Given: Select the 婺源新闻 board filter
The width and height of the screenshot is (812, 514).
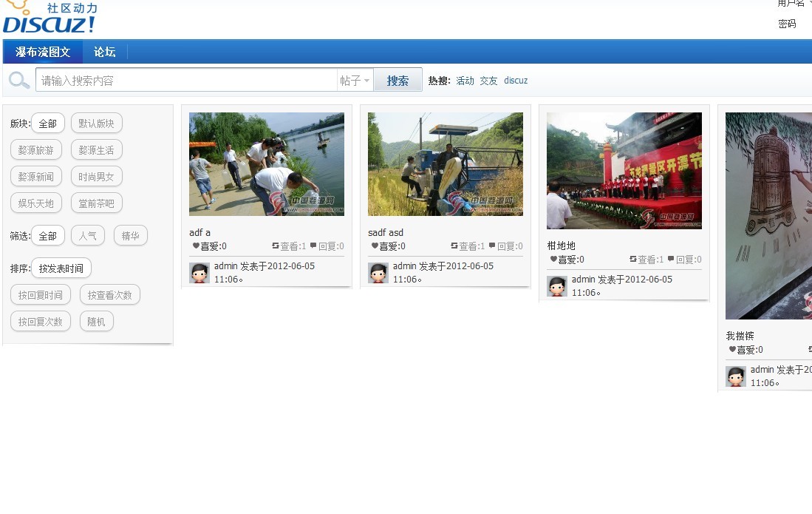Looking at the screenshot, I should point(35,177).
